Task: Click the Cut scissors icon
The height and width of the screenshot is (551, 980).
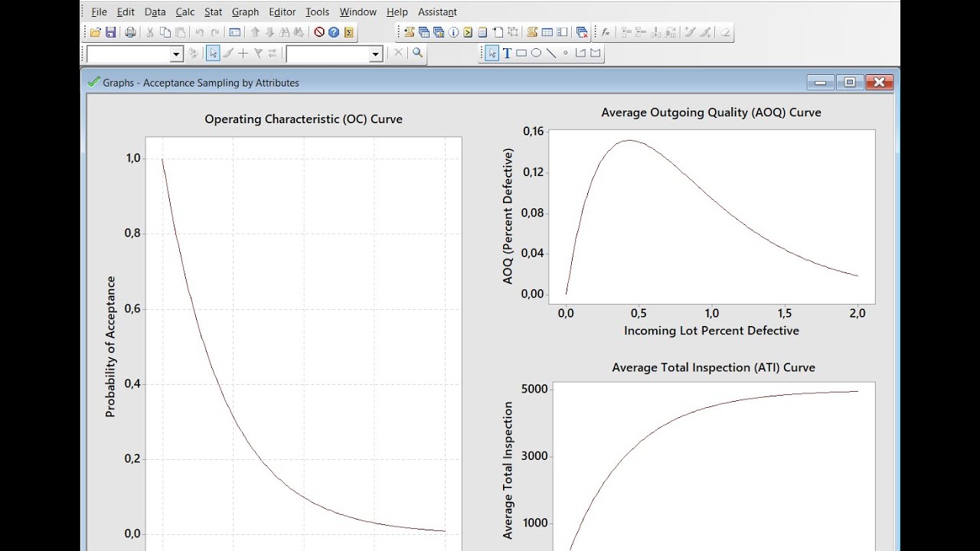Action: (x=150, y=32)
